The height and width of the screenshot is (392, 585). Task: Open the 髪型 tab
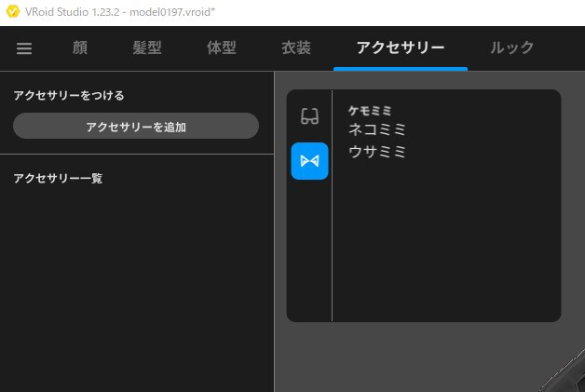coord(147,48)
